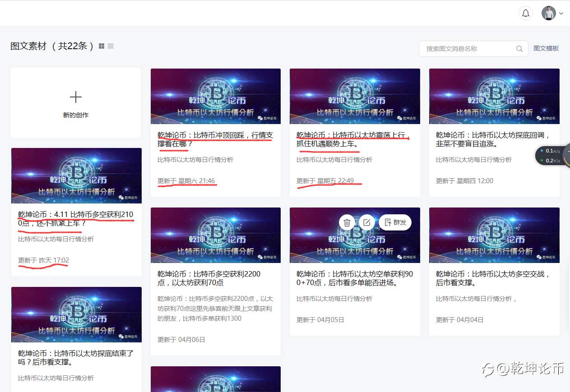Open thumbnail of 多空交战 article

pyautogui.click(x=494, y=235)
